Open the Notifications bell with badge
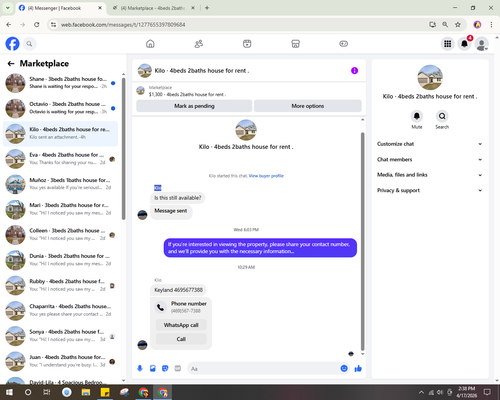Screen dimensions: 500x400 coord(464,44)
